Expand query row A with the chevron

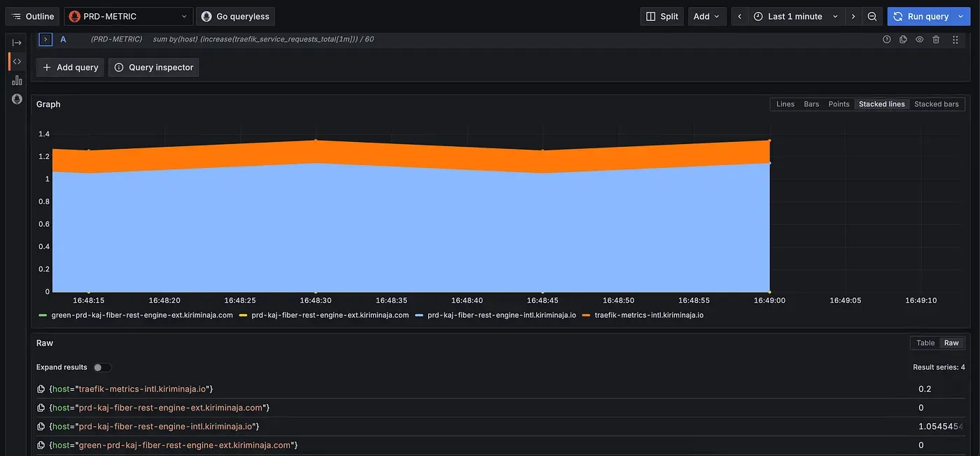tap(45, 39)
